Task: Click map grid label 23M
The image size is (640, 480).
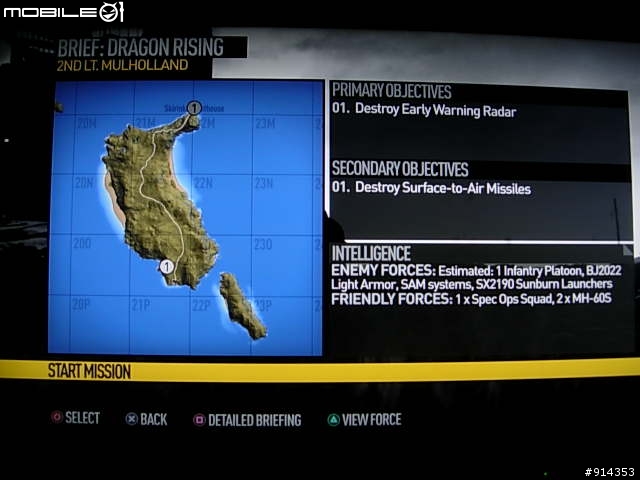Action: pos(265,123)
